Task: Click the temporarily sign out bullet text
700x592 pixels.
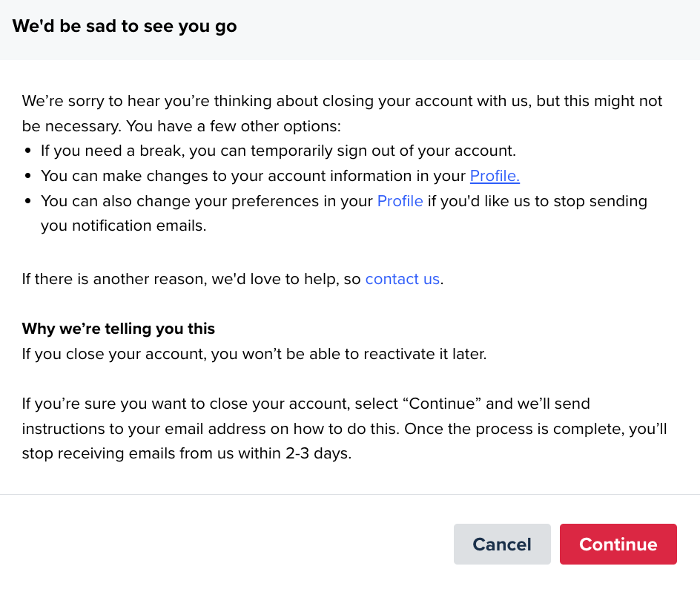Action: click(x=278, y=151)
